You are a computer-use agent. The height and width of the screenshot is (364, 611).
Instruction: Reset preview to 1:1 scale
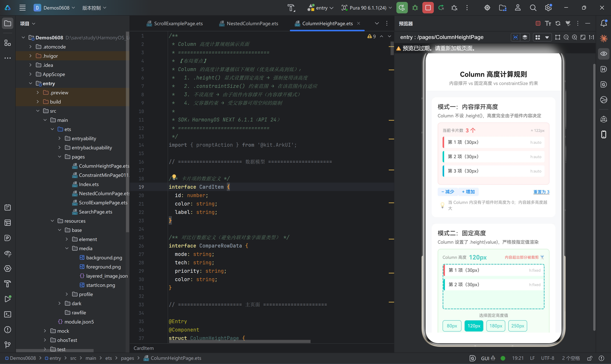coord(591,37)
